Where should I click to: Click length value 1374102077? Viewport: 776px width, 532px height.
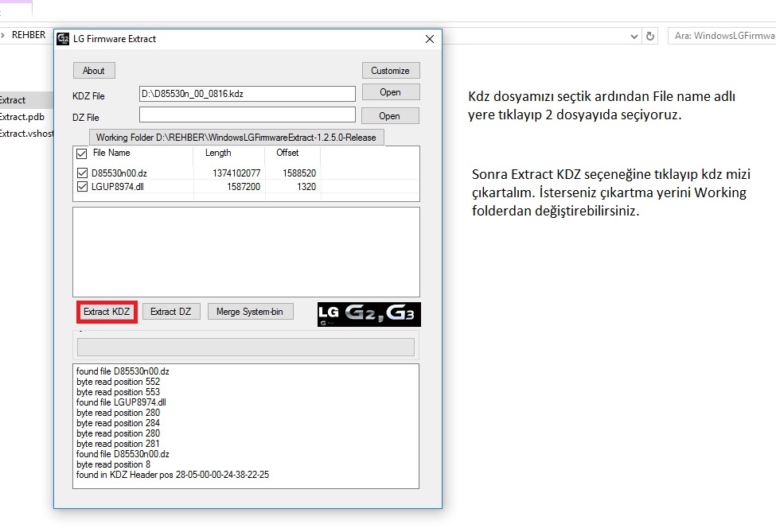(x=236, y=173)
